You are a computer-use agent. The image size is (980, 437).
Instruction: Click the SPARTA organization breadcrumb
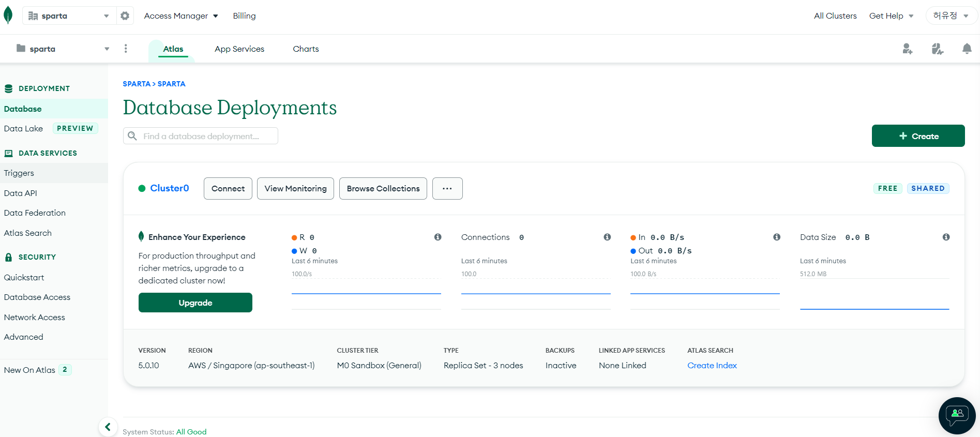(x=137, y=84)
